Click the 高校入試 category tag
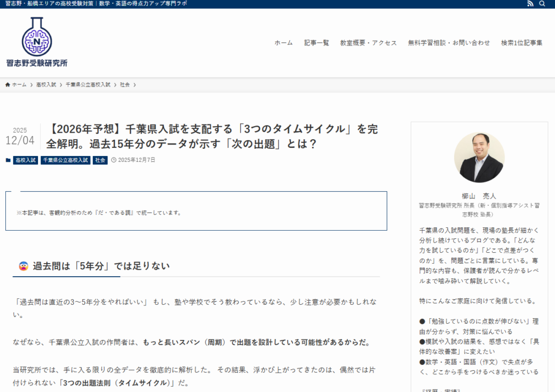The width and height of the screenshot is (555, 392). pyautogui.click(x=25, y=160)
